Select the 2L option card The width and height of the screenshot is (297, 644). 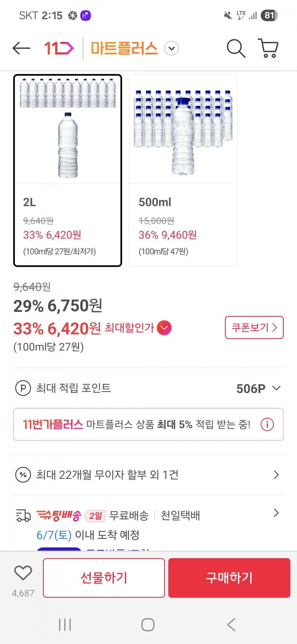[68, 170]
